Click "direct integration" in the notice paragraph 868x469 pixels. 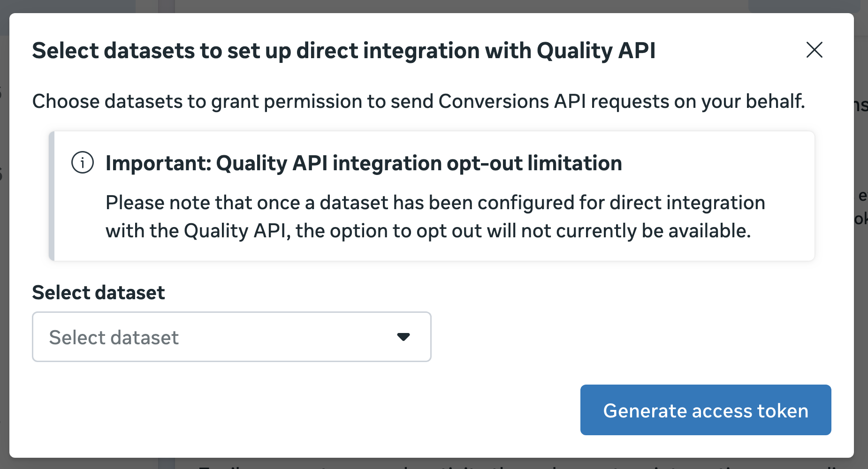tap(687, 203)
